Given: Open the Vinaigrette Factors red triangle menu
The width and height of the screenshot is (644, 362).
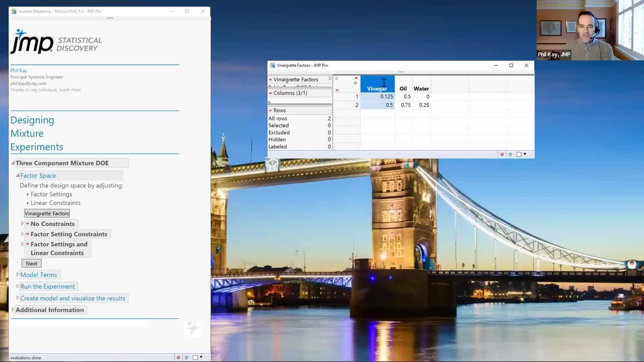Looking at the screenshot, I should (x=270, y=79).
